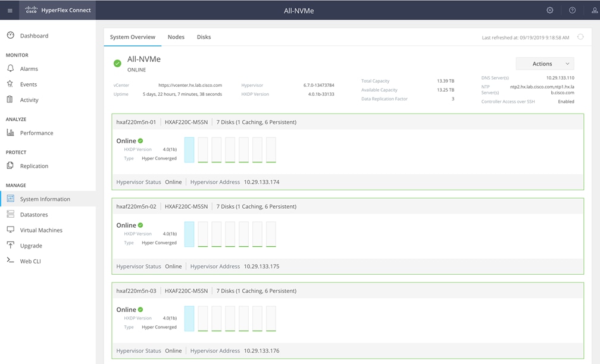Select the caching disk of hxaf220m5n-02
This screenshot has width=600, height=364.
coord(189,234)
